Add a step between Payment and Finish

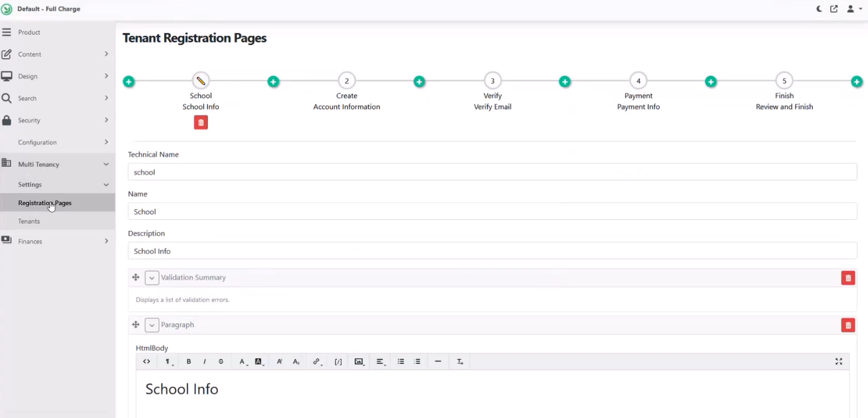[x=711, y=82]
